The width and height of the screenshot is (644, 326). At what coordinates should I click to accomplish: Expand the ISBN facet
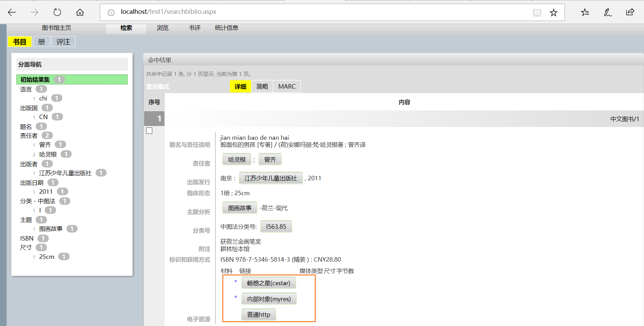coord(26,238)
